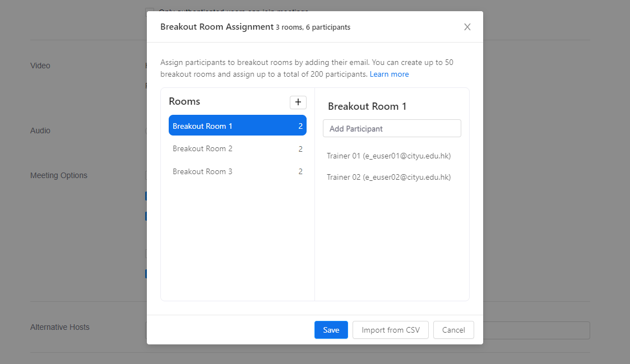Open the Learn more link
This screenshot has width=630, height=364.
[x=389, y=74]
